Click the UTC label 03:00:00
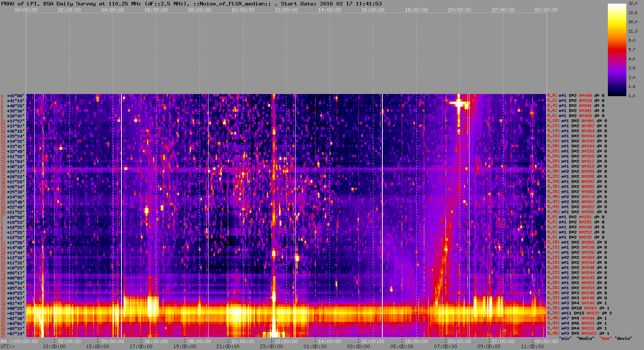This screenshot has height=350, width=644. pos(359,347)
